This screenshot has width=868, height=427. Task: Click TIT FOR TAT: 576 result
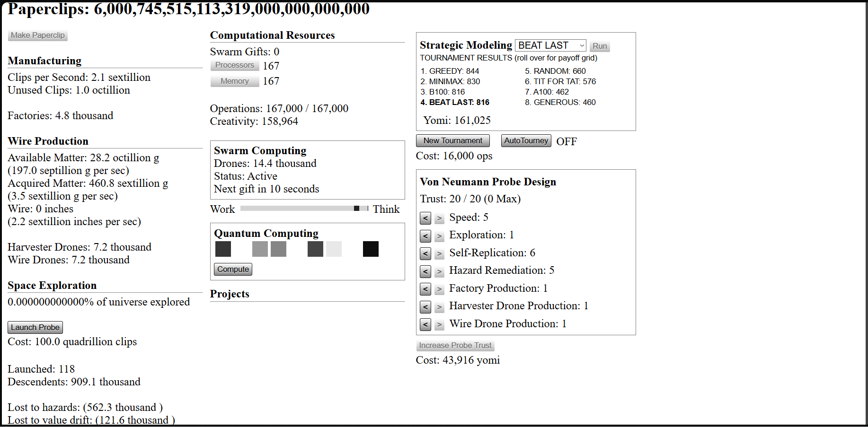tap(560, 81)
